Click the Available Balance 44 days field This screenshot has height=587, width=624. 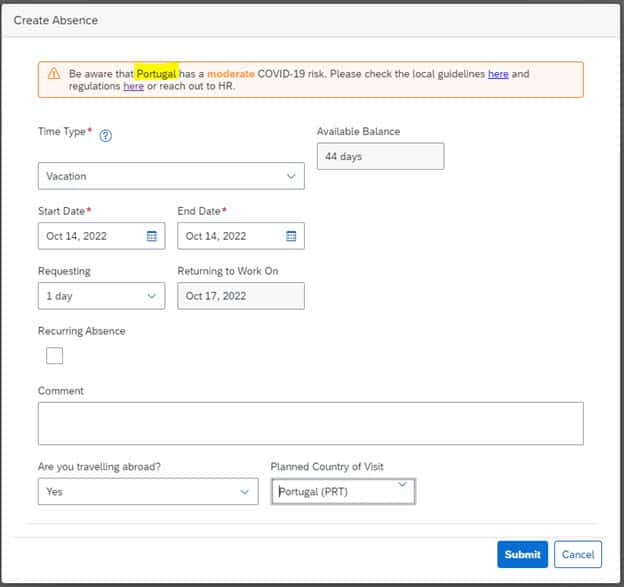point(380,156)
